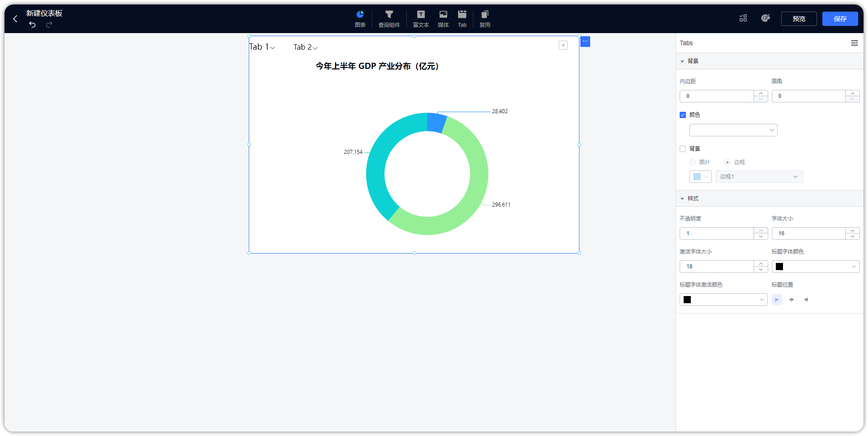This screenshot has height=436, width=868.
Task: Enable the 背景 checkbox
Action: [683, 149]
